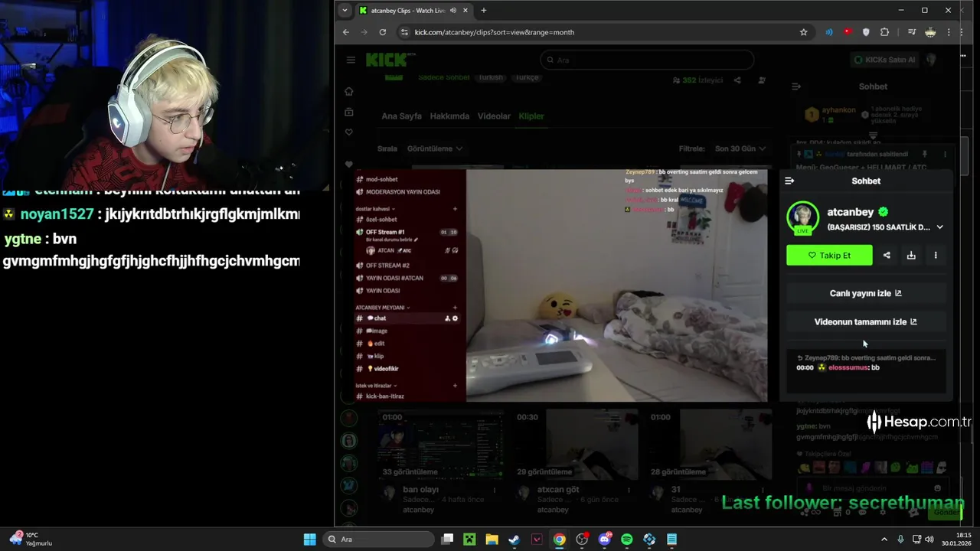Switch to the Ana Sayfa tab
Image resolution: width=980 pixels, height=551 pixels.
tap(401, 116)
